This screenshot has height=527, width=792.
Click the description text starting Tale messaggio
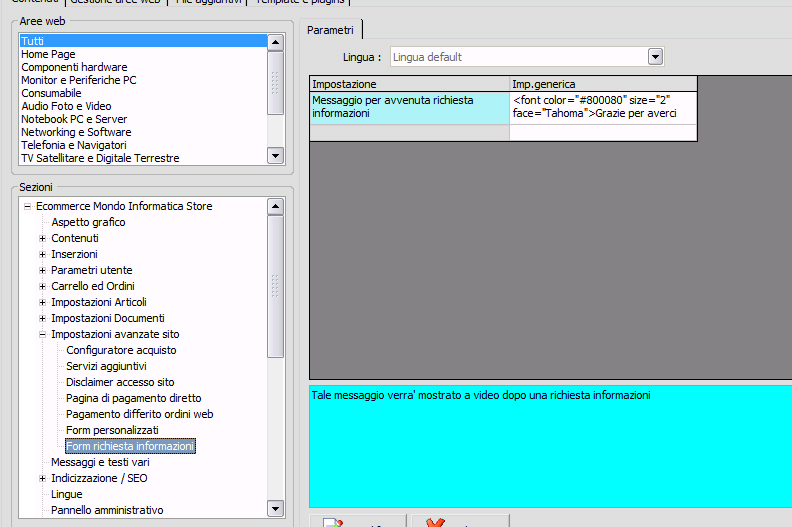(x=481, y=395)
